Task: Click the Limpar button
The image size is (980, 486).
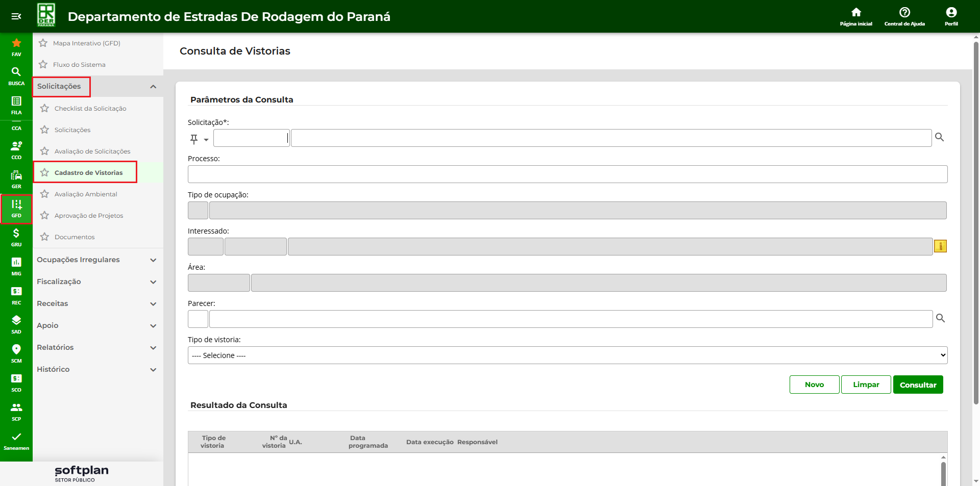Action: (x=866, y=385)
